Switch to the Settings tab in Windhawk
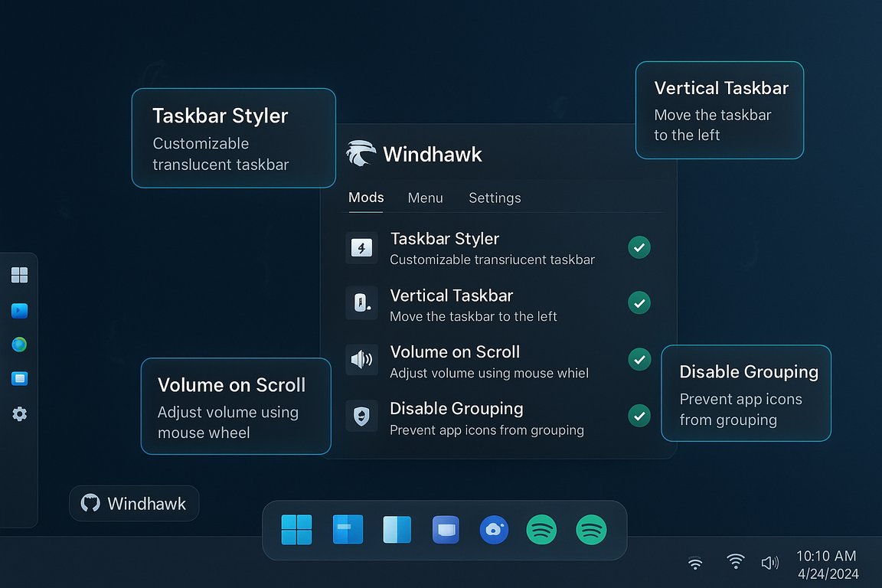The image size is (882, 588). pos(495,198)
